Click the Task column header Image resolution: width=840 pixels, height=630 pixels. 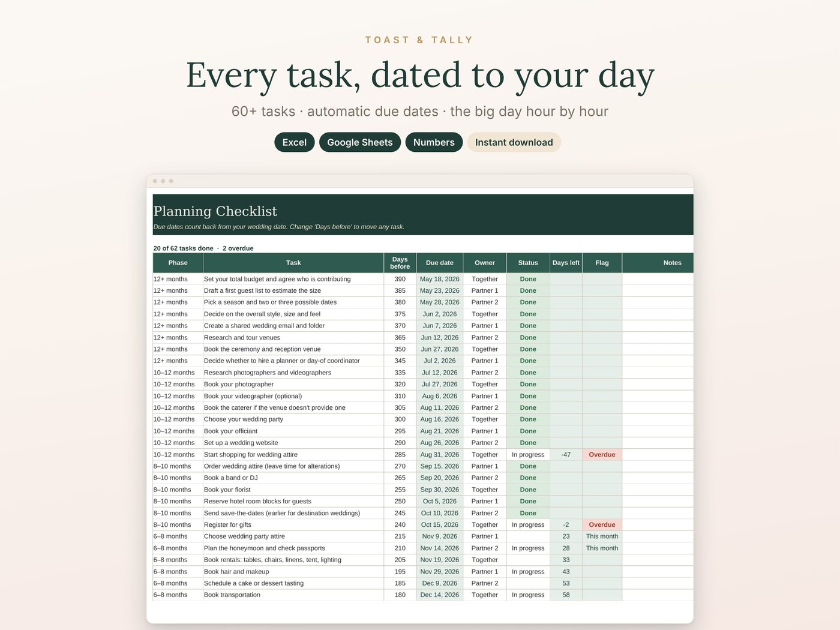coord(293,263)
